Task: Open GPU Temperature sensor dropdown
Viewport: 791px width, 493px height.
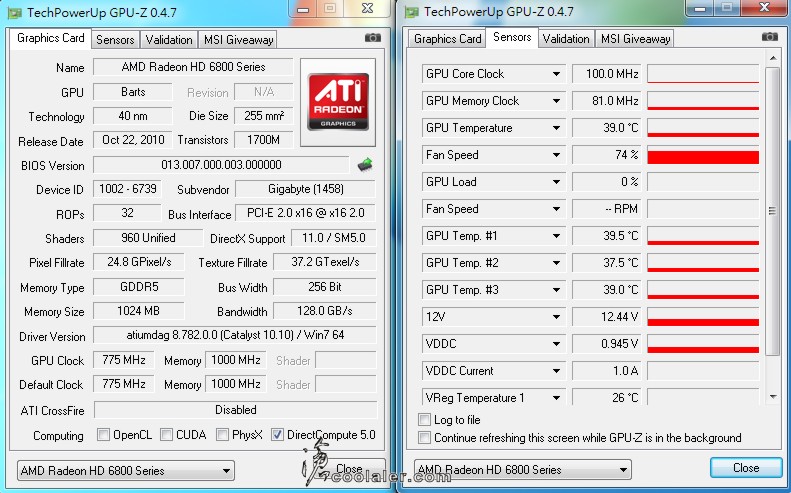Action: [556, 128]
